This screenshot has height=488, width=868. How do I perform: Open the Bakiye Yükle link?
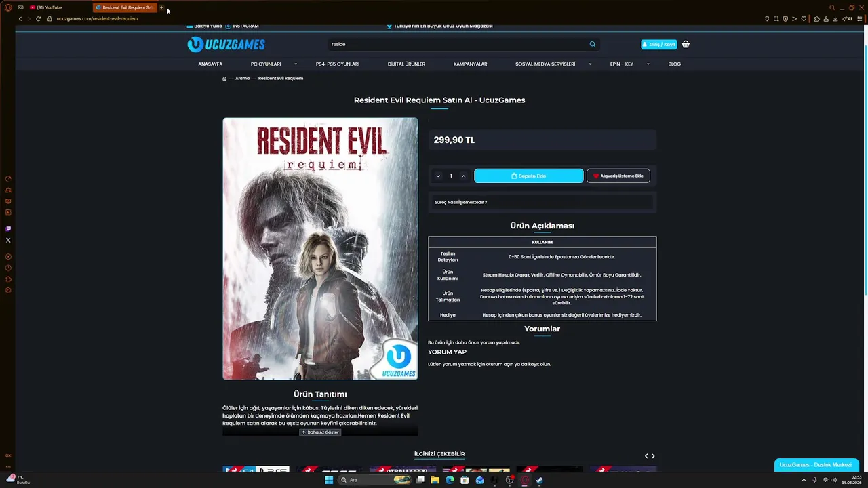coord(204,26)
